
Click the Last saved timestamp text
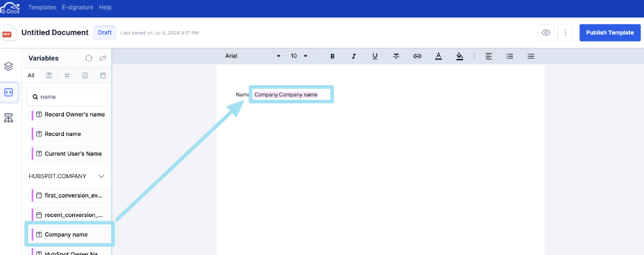[160, 33]
